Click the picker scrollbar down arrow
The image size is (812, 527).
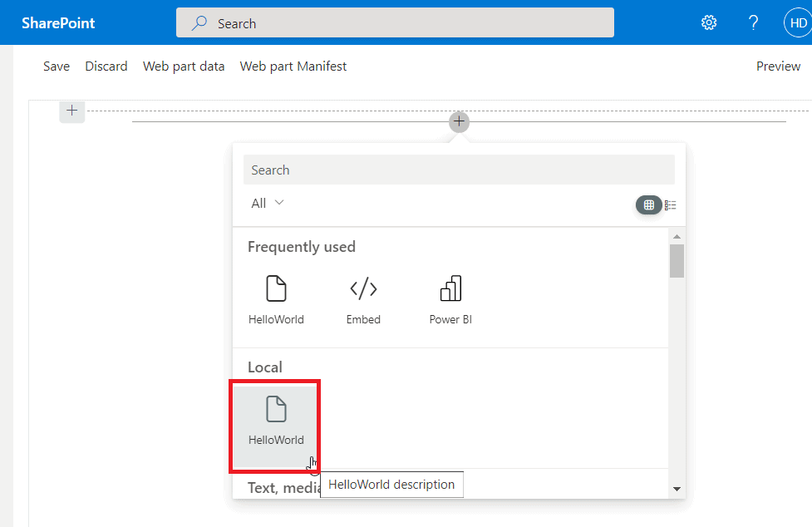pos(677,489)
